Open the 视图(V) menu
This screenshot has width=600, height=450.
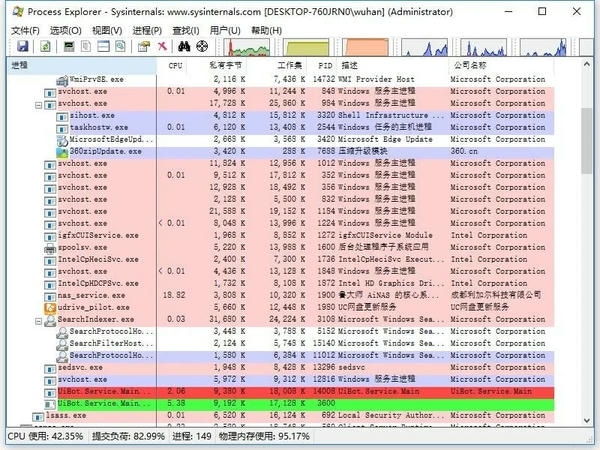tap(107, 31)
